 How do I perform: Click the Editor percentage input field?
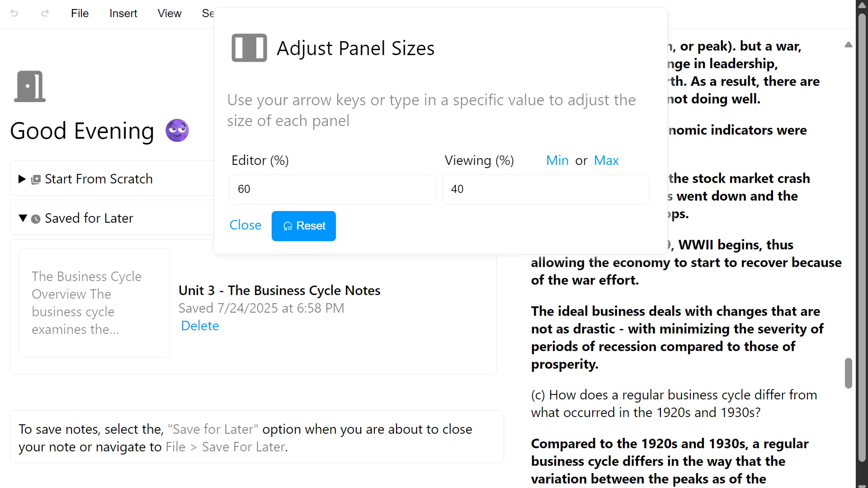(332, 189)
